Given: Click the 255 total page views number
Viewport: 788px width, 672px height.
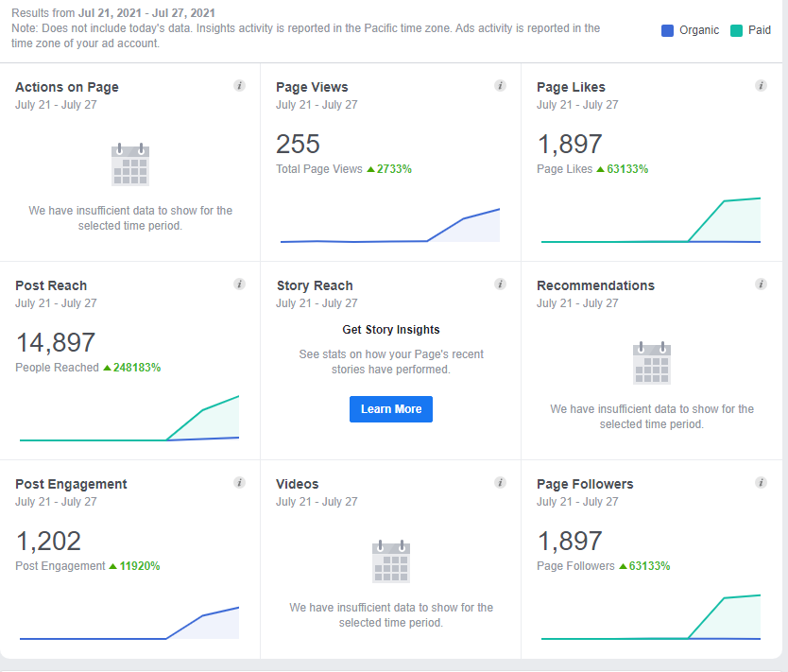Looking at the screenshot, I should click(x=298, y=144).
